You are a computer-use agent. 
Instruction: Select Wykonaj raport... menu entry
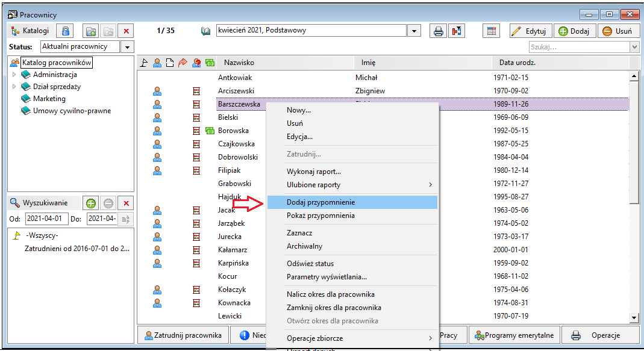(x=352, y=172)
